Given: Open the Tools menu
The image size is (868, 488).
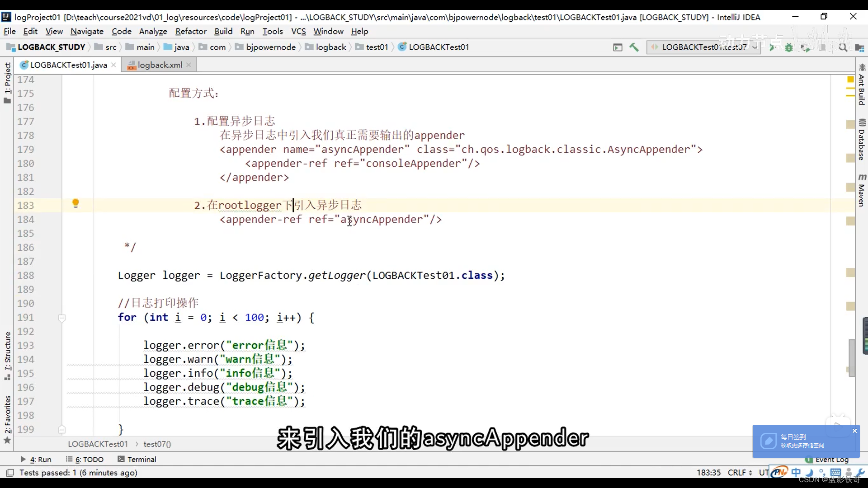Looking at the screenshot, I should pyautogui.click(x=273, y=31).
